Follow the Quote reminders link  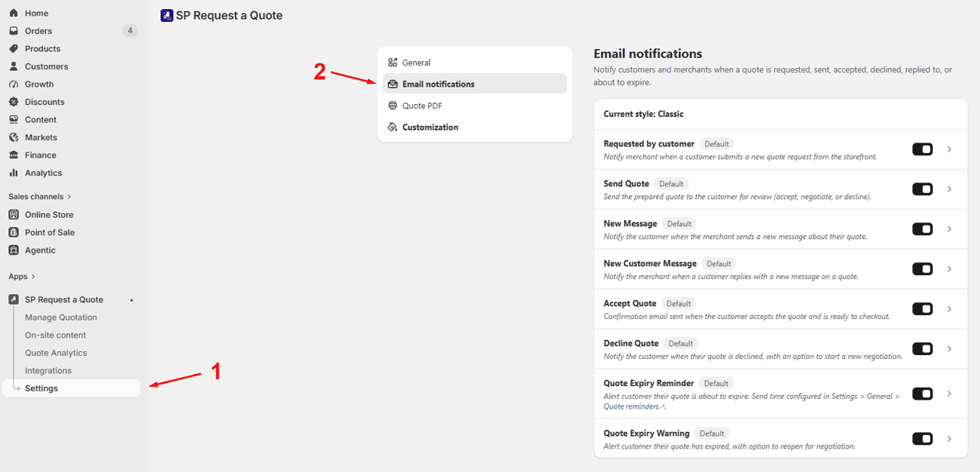pos(635,406)
